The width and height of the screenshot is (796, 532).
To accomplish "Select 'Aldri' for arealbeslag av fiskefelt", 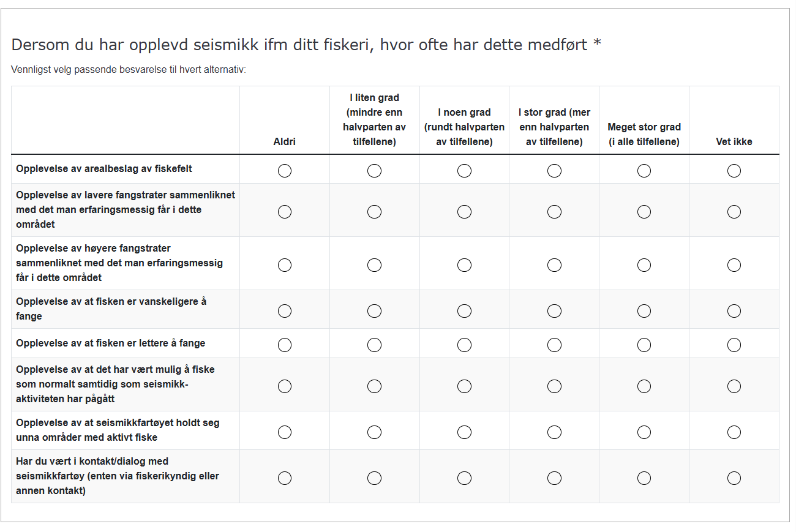I will pyautogui.click(x=285, y=171).
